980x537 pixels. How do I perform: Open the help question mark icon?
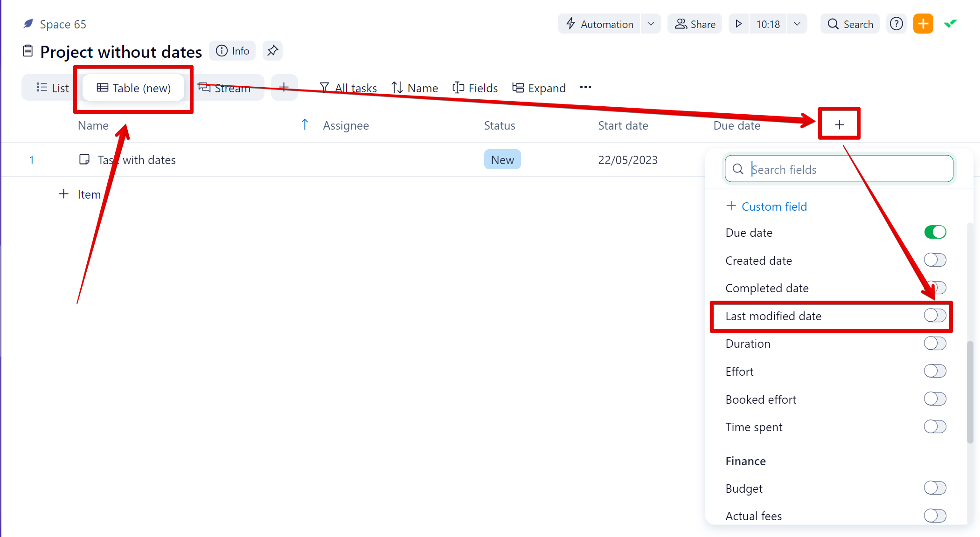[x=896, y=24]
